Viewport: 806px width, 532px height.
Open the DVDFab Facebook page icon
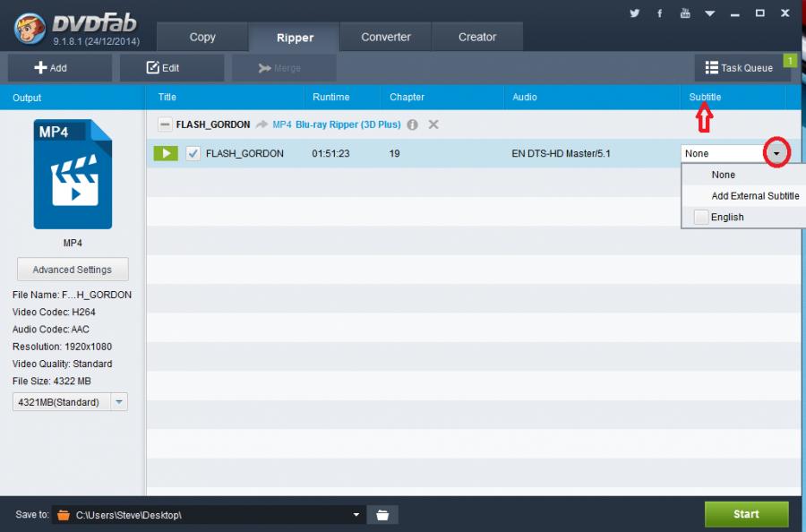[x=659, y=13]
